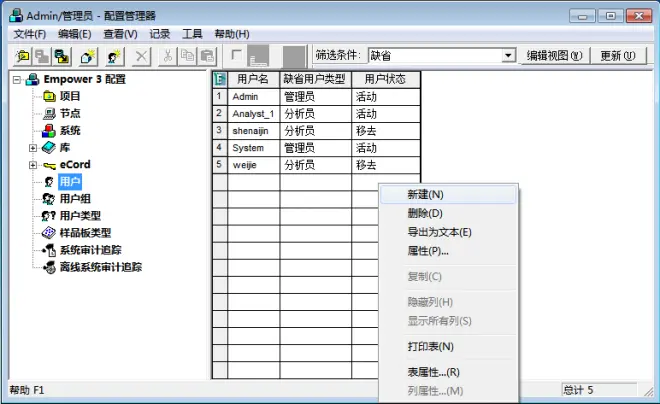Click the 用户组 icon in tree
Viewport: 660px width, 404px height.
click(49, 199)
